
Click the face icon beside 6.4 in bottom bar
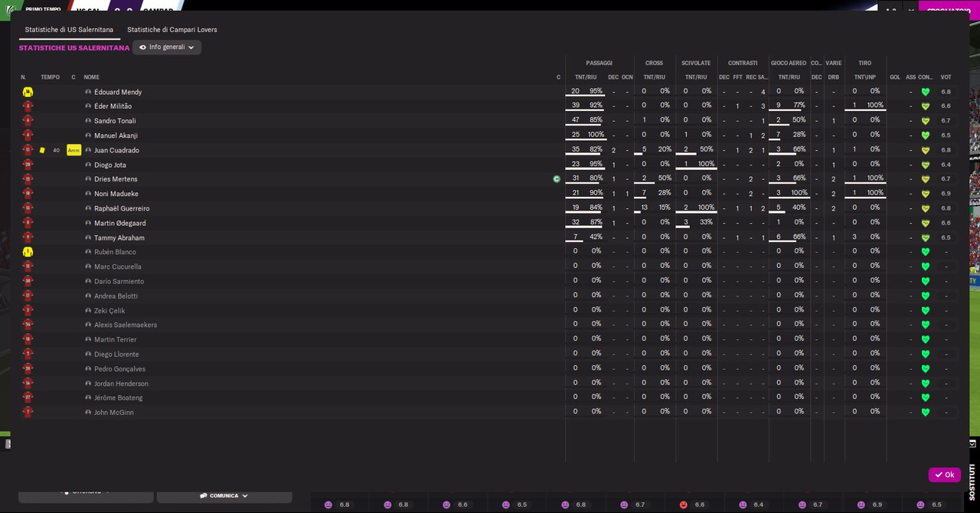coord(743,505)
